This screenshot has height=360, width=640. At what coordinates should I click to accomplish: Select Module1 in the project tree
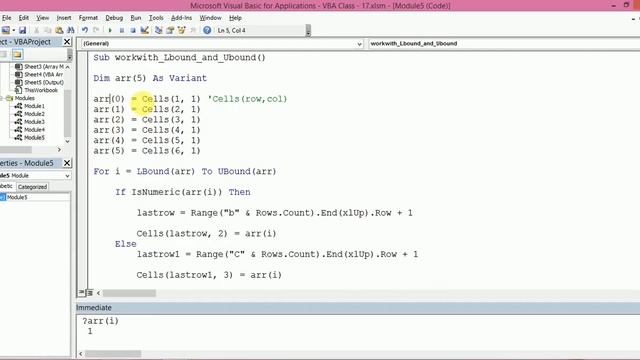[34, 106]
